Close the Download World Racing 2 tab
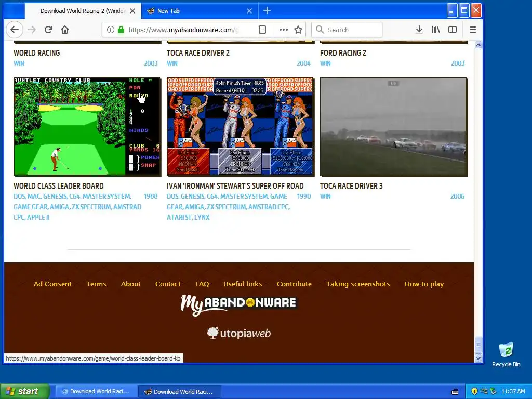Viewport: 532px width, 399px height. pyautogui.click(x=132, y=11)
